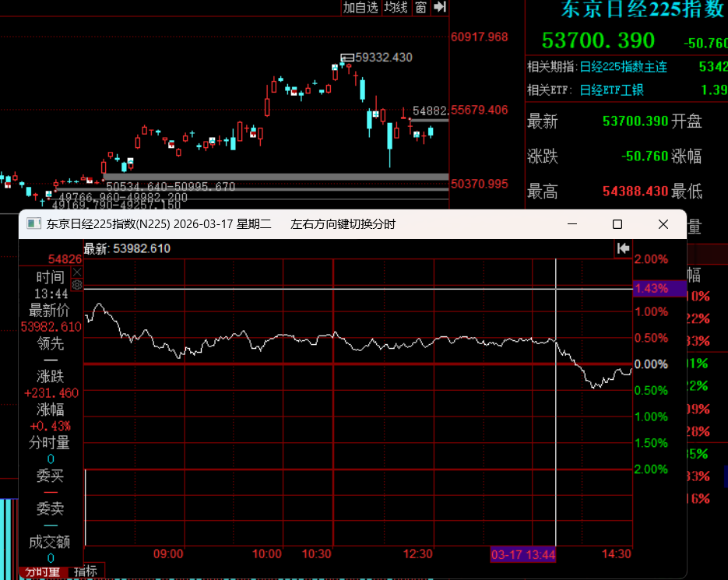The height and width of the screenshot is (580, 728).
Task: Click the marker icon beside 59332.430 high label
Action: [346, 58]
